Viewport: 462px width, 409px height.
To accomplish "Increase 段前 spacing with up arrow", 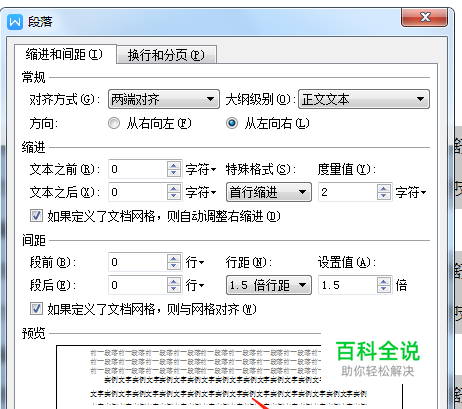I will [174, 258].
